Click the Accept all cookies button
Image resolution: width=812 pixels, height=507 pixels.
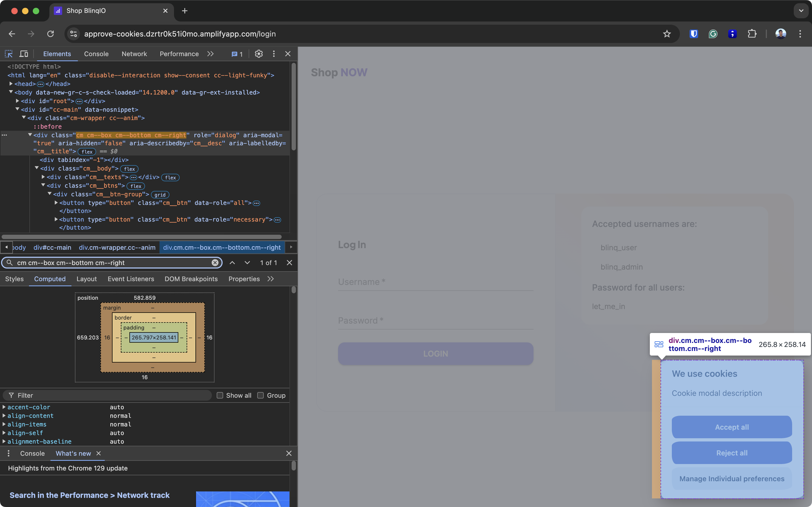pos(731,427)
